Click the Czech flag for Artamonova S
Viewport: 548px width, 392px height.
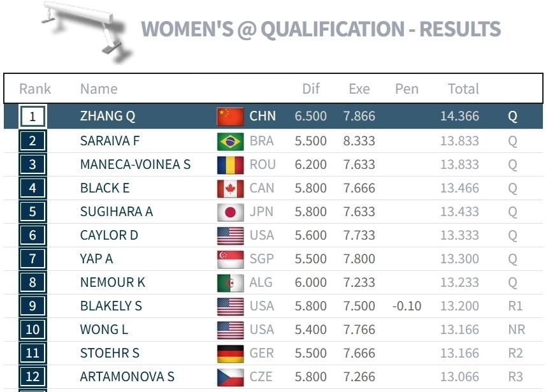[x=230, y=377]
